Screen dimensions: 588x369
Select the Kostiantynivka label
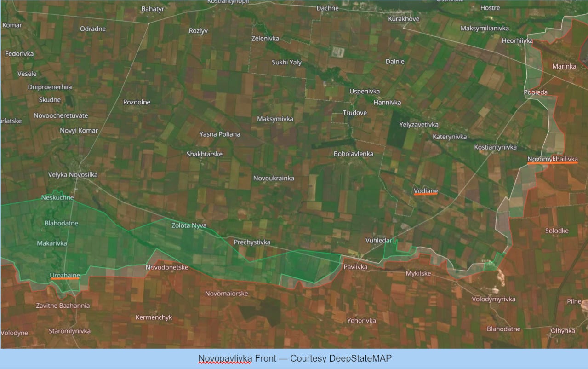496,147
